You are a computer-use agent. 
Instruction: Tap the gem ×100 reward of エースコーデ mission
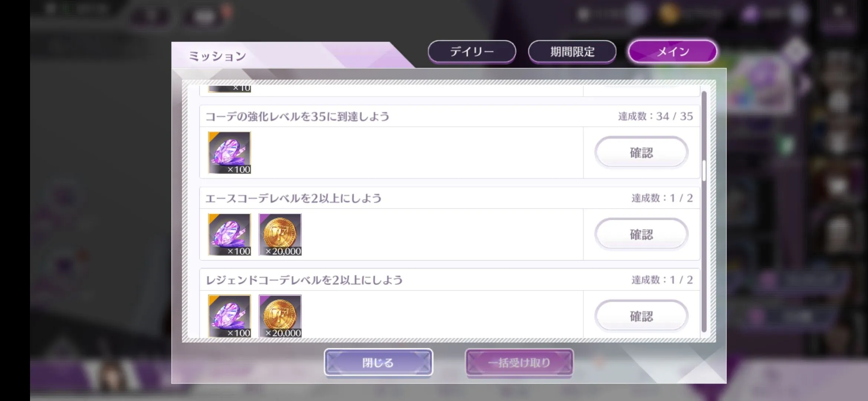coord(229,234)
